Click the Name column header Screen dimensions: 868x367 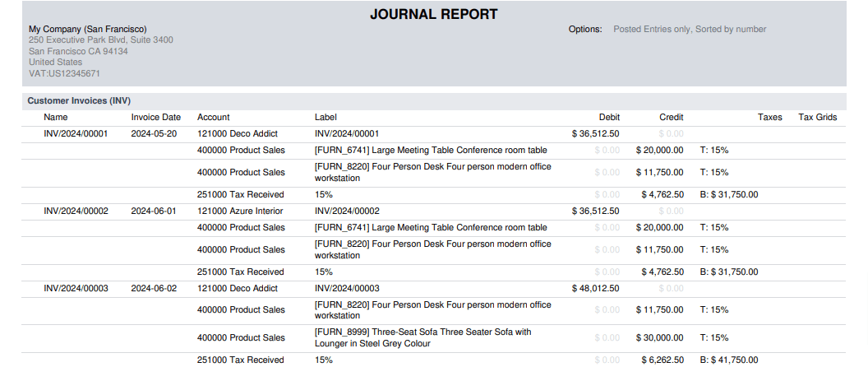click(55, 117)
